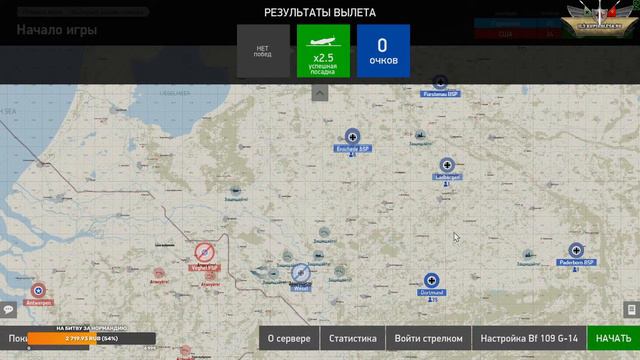The image size is (640, 360).
Task: Select the Furstenau BSP airfield marker
Action: coord(440,82)
